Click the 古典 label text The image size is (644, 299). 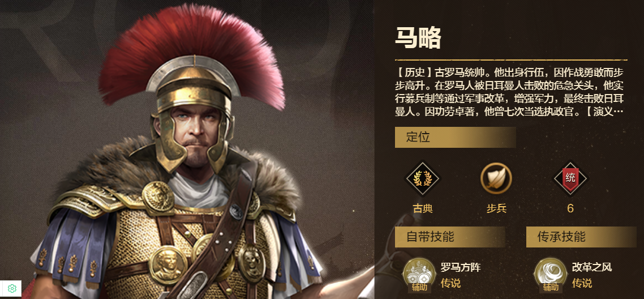click(x=423, y=208)
